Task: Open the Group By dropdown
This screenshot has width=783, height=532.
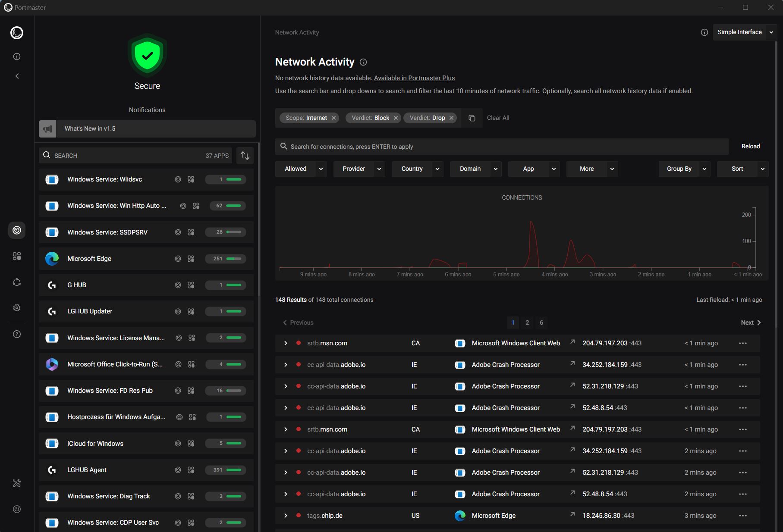Action: click(684, 169)
